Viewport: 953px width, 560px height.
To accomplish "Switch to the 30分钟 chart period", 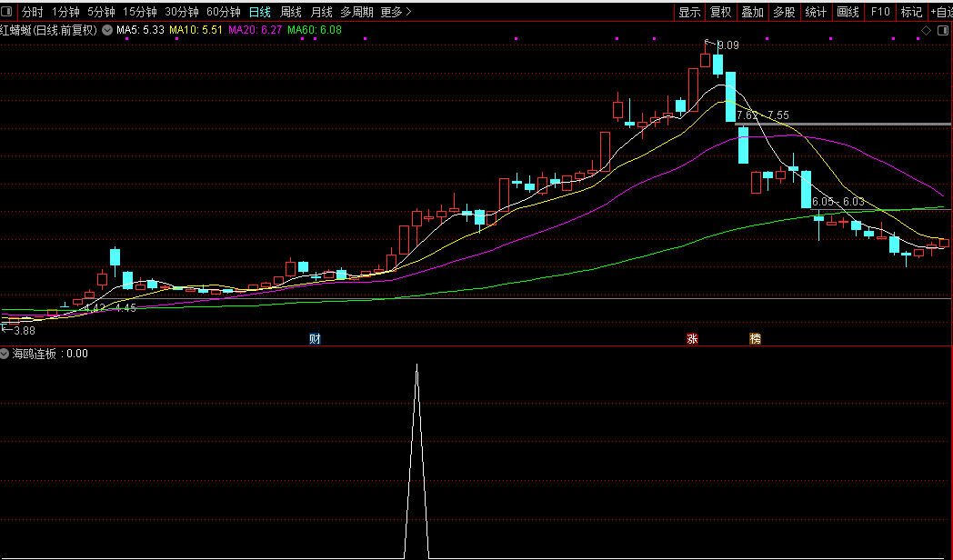I will click(x=182, y=12).
